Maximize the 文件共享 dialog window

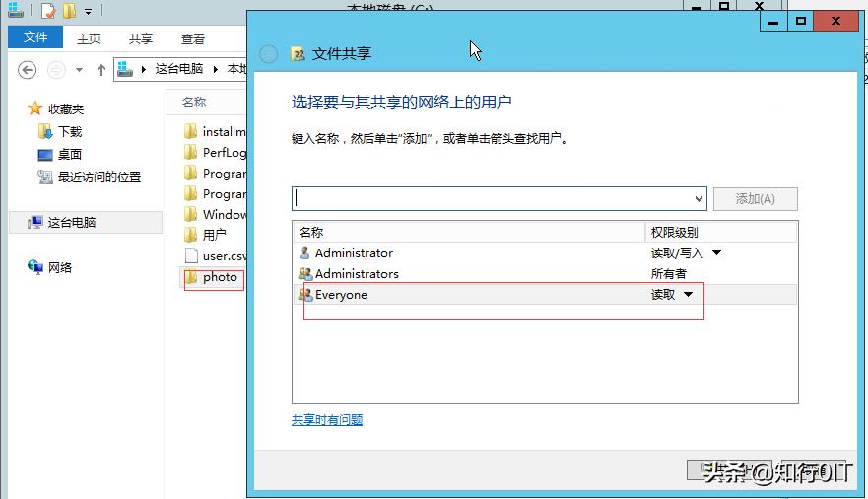800,22
